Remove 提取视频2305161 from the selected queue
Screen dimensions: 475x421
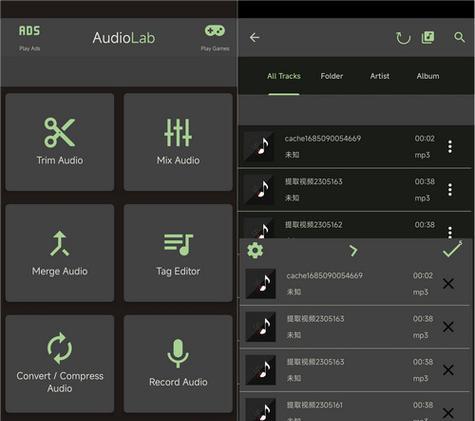tap(448, 413)
